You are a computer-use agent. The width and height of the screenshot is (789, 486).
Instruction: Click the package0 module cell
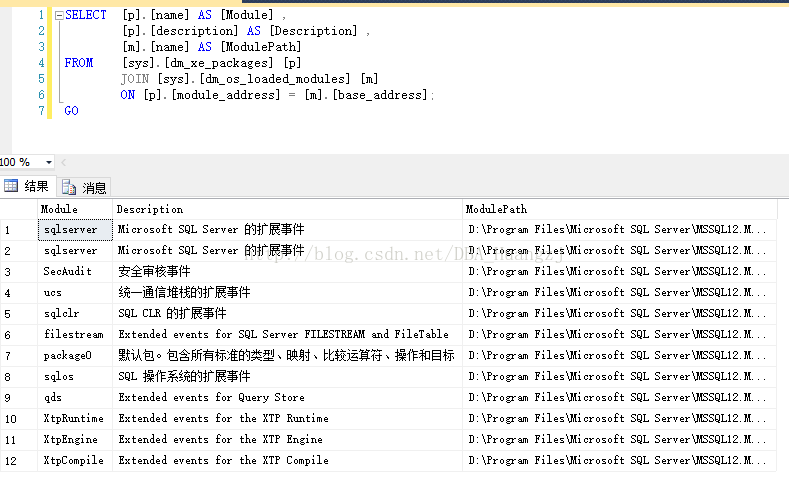[75, 356]
